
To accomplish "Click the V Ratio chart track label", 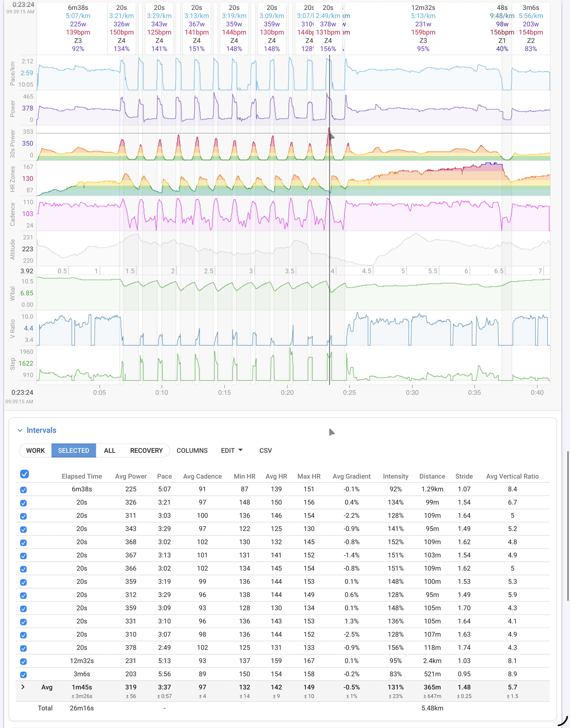I will pos(12,328).
